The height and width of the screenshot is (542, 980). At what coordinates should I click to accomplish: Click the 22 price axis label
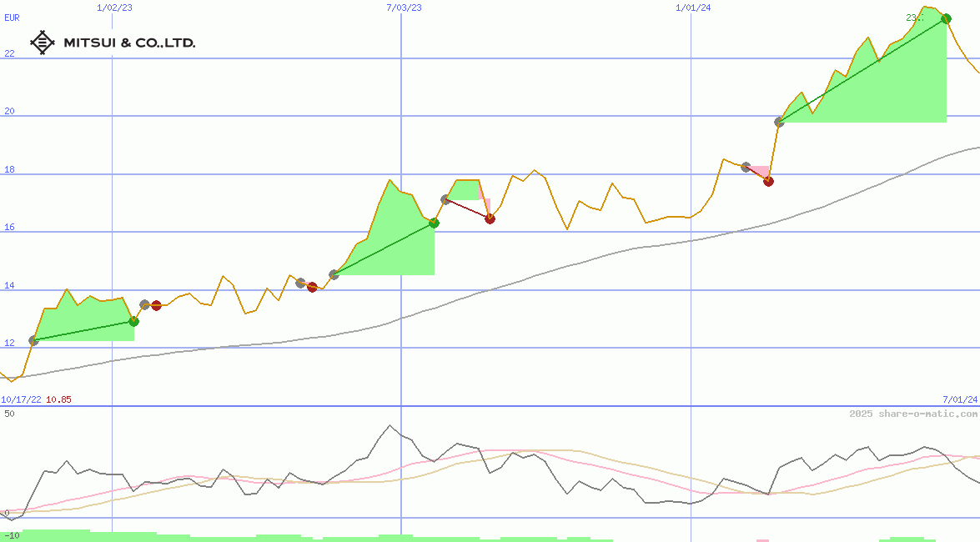tap(9, 53)
